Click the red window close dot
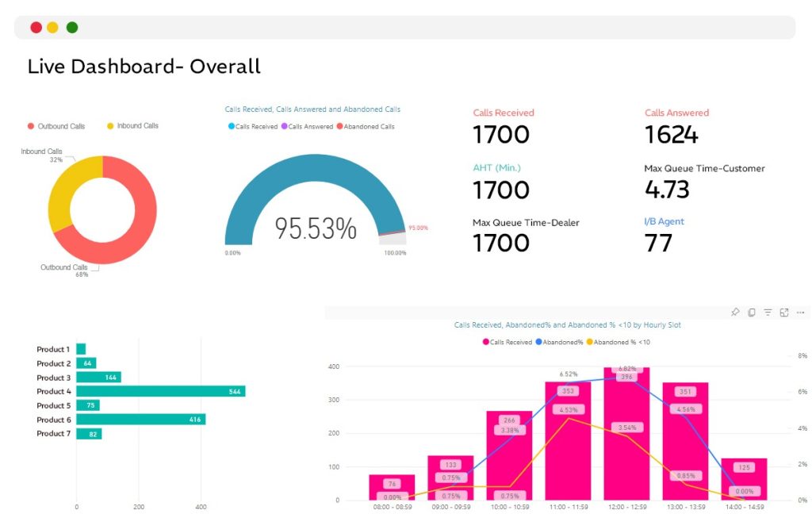The image size is (812, 514). (x=36, y=28)
